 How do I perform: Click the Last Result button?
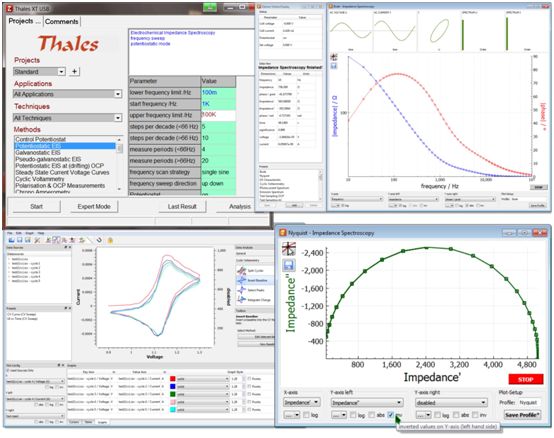(182, 206)
